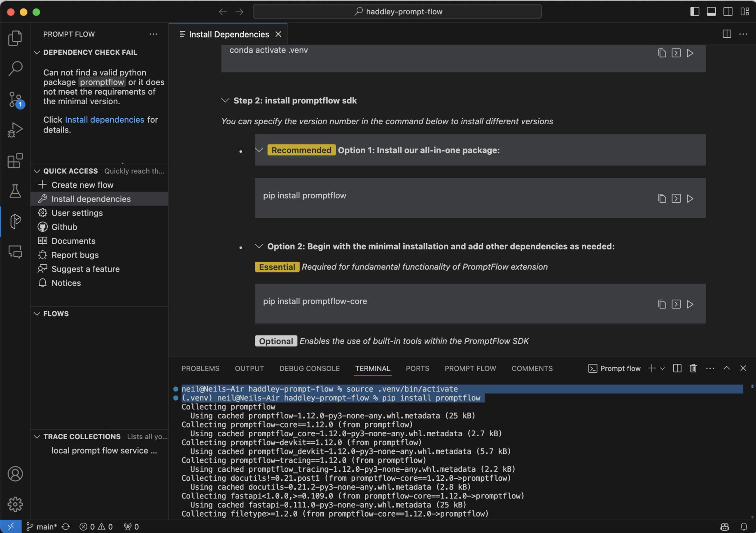Switch to the Output panel tab

pyautogui.click(x=249, y=368)
